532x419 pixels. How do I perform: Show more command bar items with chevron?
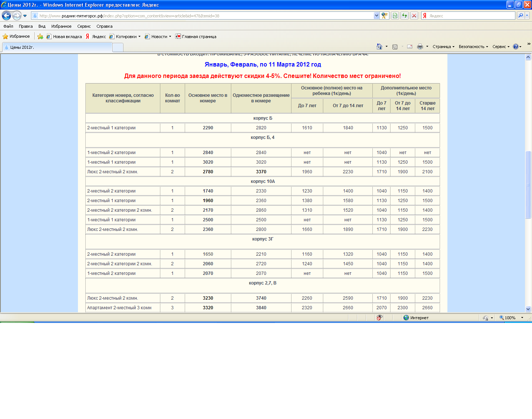click(x=529, y=44)
